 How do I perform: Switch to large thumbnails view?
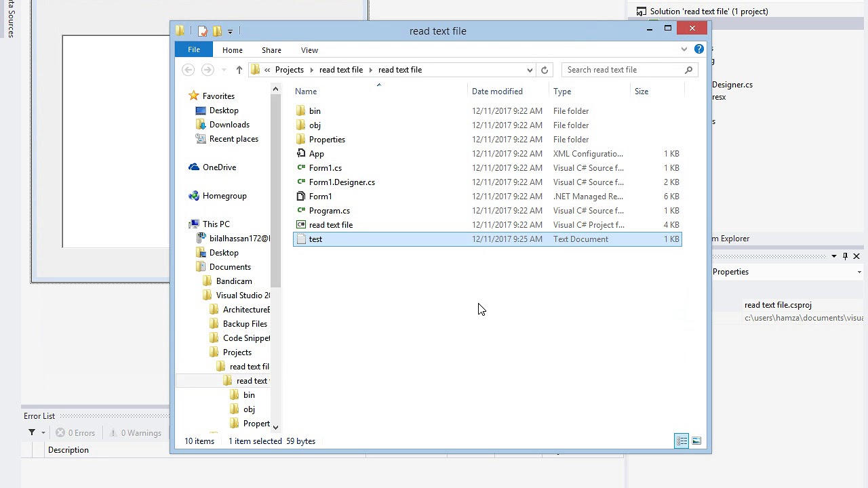click(x=696, y=441)
